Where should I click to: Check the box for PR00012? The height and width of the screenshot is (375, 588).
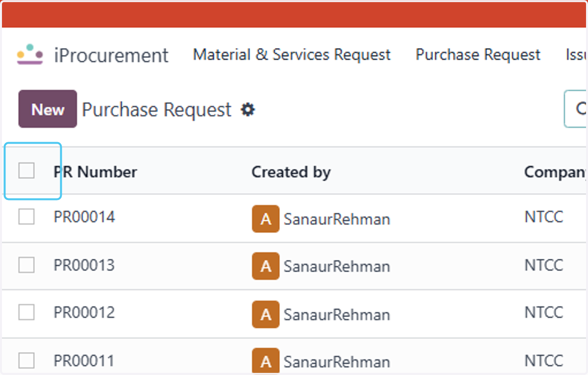26,312
